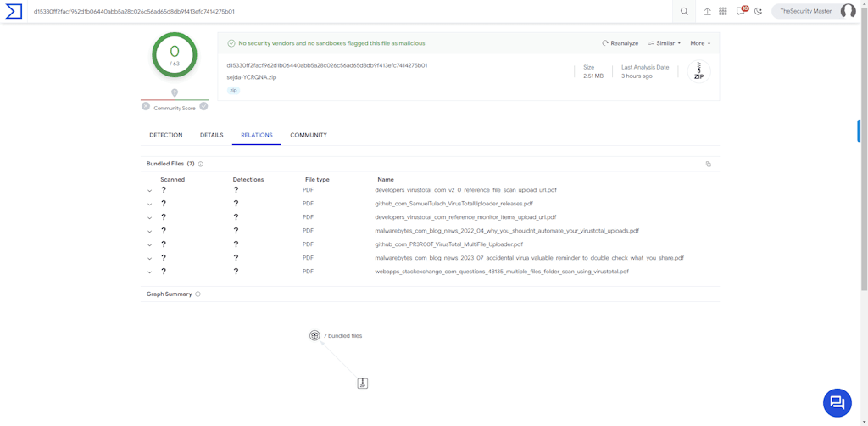The image size is (868, 426).
Task: Click the Detections column header
Action: click(x=248, y=180)
